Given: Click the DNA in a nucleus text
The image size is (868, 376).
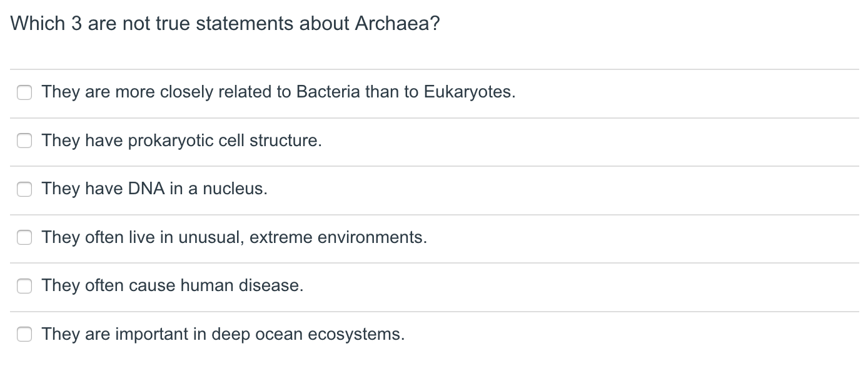Looking at the screenshot, I should click(x=154, y=189).
